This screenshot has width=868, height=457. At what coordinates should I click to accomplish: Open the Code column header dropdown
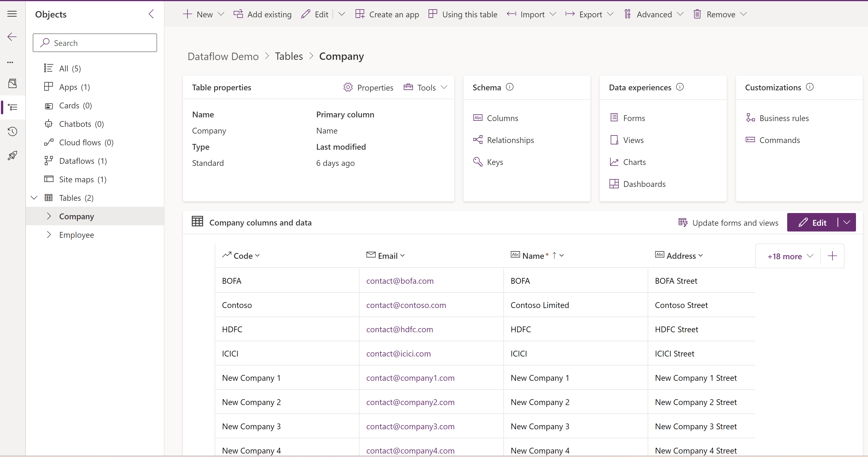tap(257, 256)
